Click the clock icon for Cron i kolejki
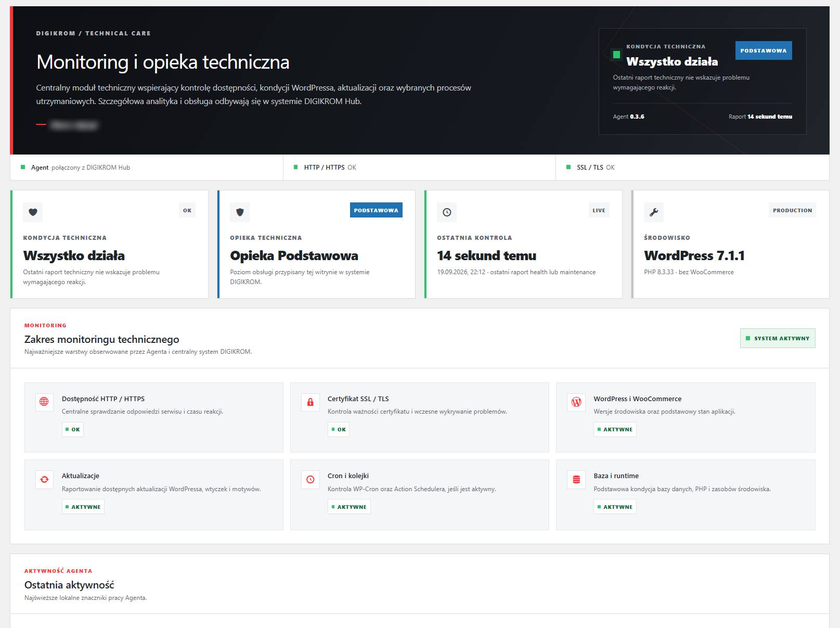The image size is (840, 628). tap(311, 479)
